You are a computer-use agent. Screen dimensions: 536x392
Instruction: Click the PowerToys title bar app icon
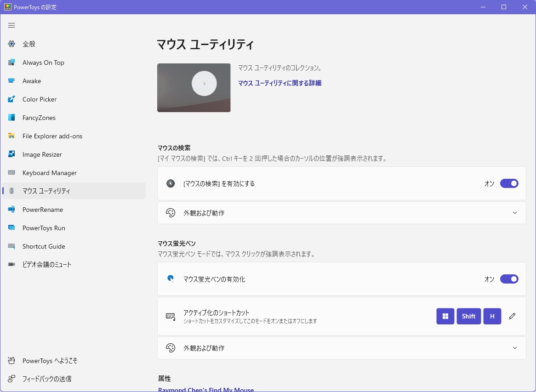[7, 7]
